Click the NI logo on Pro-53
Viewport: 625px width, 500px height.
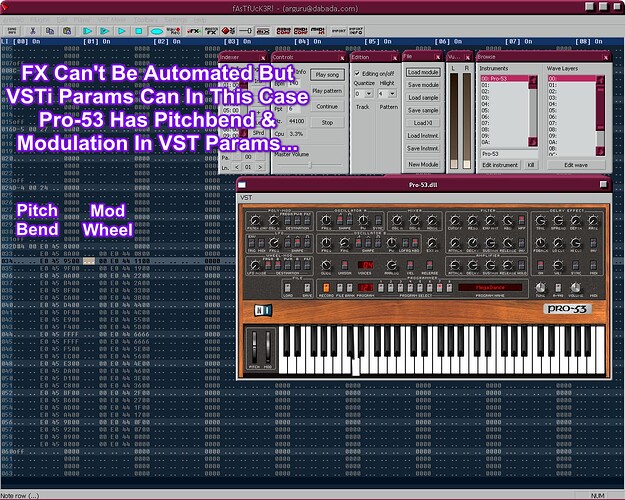[263, 310]
